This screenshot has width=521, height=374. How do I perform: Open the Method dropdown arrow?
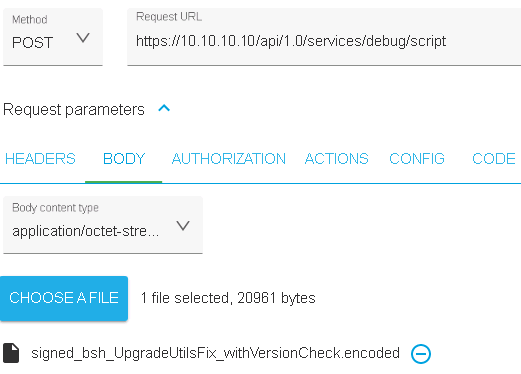83,38
